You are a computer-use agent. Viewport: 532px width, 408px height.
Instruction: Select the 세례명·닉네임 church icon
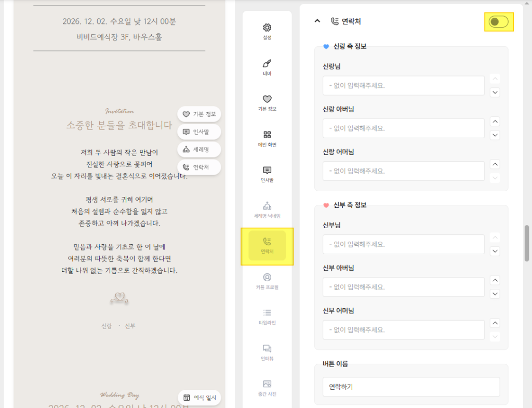267,206
